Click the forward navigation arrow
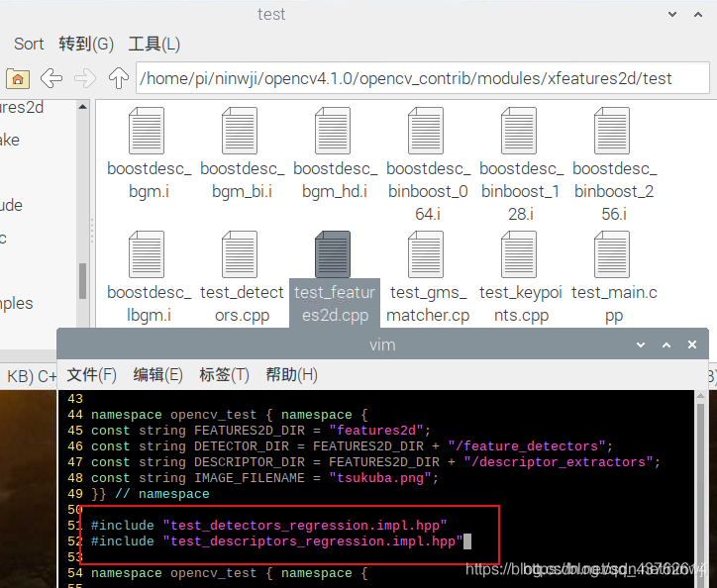Viewport: 717px width, 588px height. pyautogui.click(x=85, y=78)
